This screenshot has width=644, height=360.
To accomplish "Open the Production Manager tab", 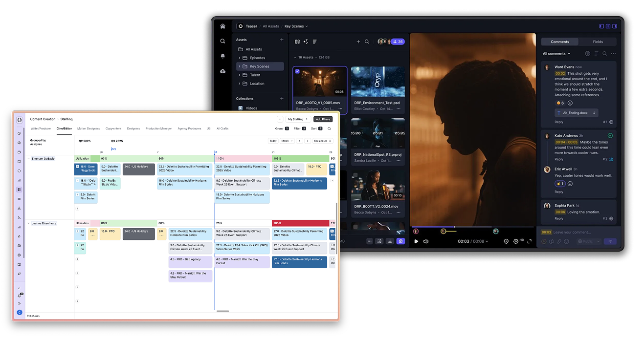I will coord(158,128).
